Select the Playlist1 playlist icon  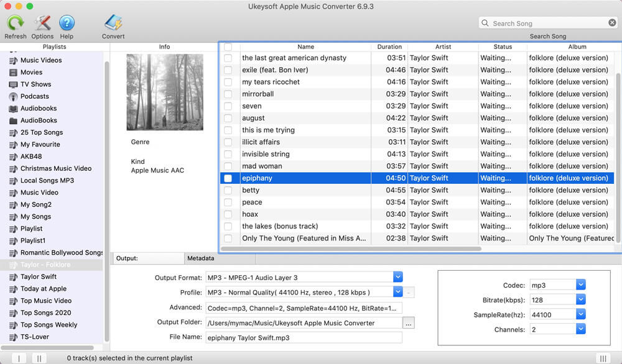(x=13, y=241)
